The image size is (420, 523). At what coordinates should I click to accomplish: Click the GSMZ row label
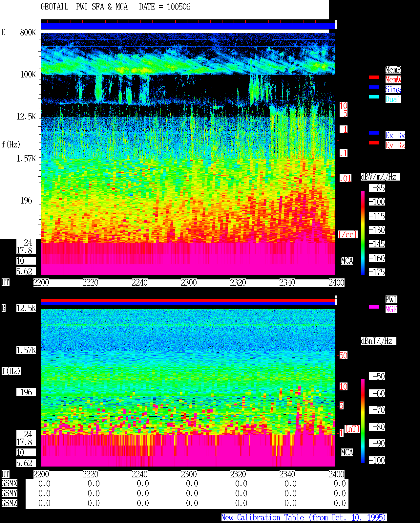pyautogui.click(x=9, y=503)
